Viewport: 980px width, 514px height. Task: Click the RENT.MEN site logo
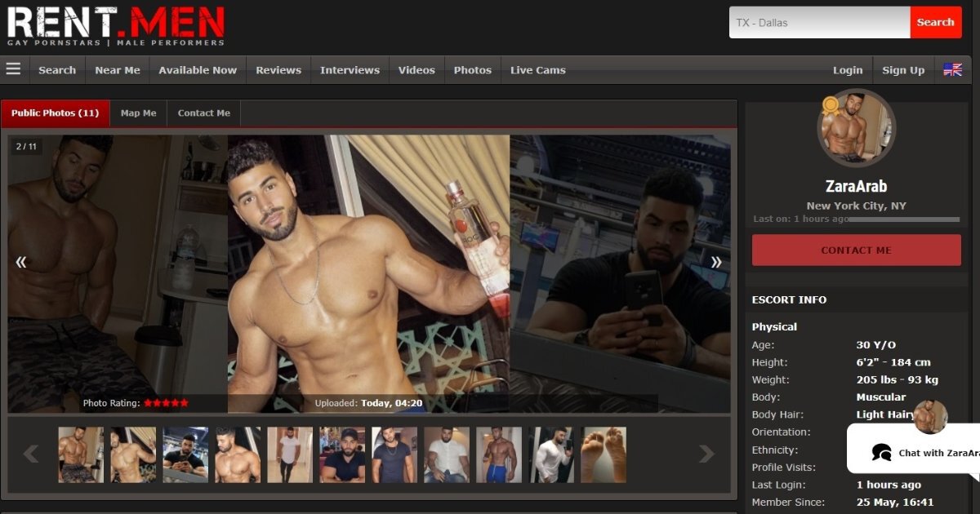pos(115,26)
